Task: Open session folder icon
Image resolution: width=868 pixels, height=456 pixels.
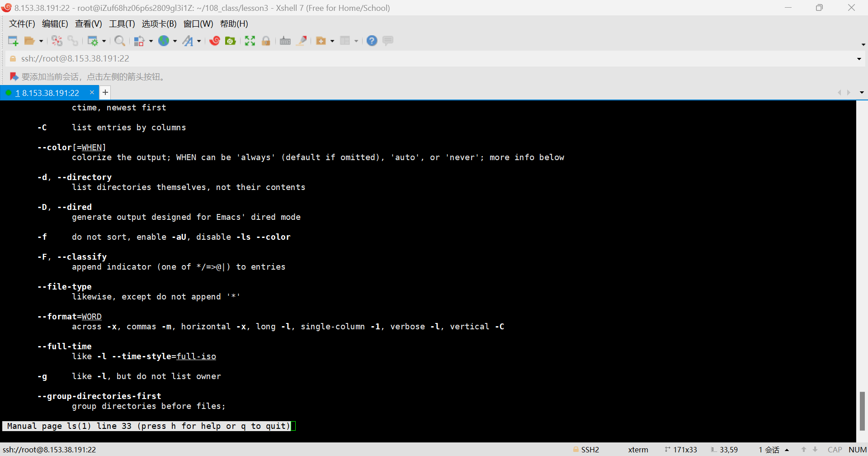Action: pyautogui.click(x=29, y=41)
